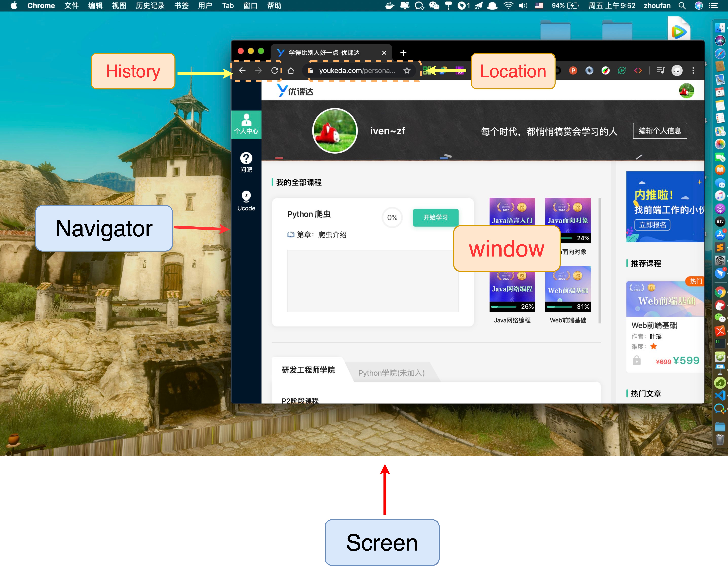
Task: Click the 编辑个人信息 button
Action: coord(660,131)
